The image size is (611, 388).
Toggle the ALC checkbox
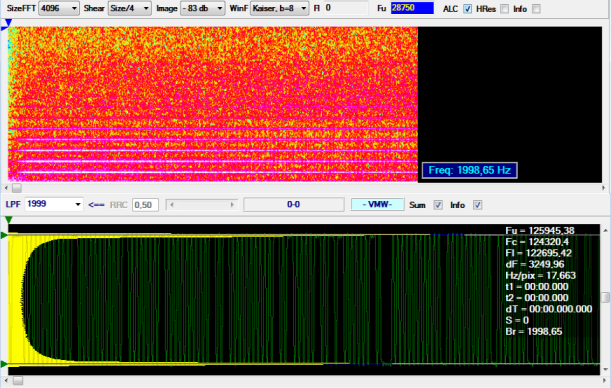tap(467, 9)
